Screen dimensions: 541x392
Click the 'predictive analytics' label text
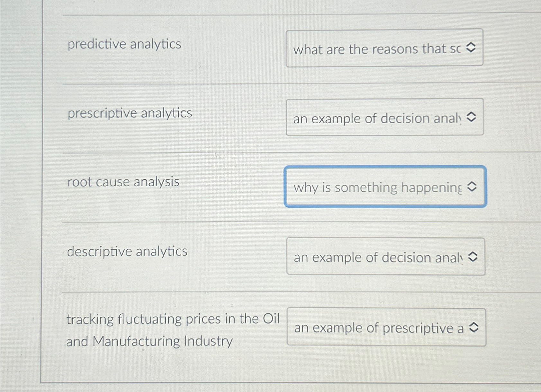point(125,45)
